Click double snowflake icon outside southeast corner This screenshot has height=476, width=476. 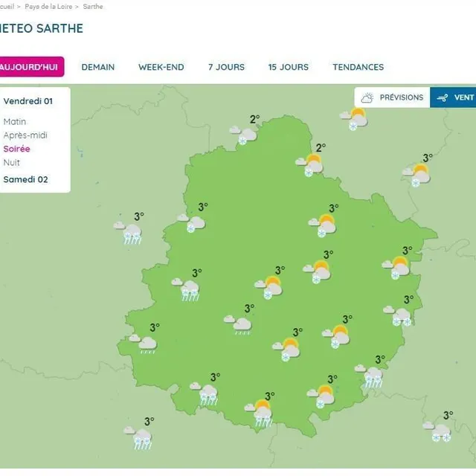click(437, 431)
